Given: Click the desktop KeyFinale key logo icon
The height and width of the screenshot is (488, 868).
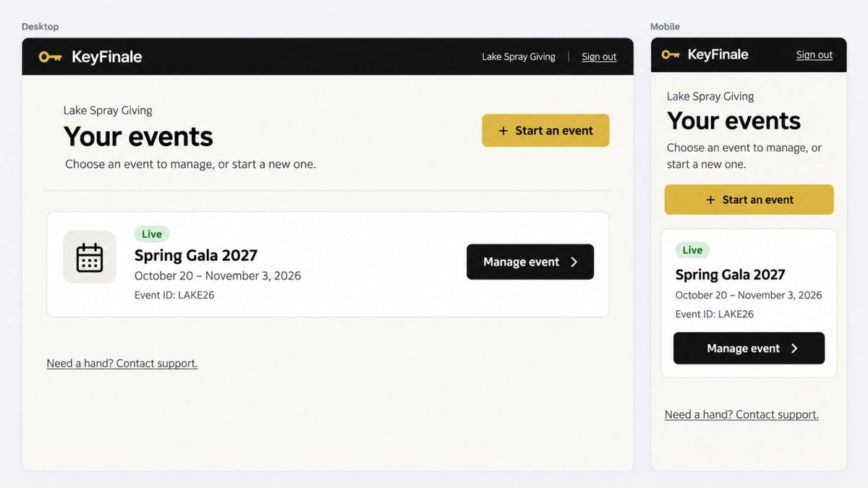Looking at the screenshot, I should 50,56.
